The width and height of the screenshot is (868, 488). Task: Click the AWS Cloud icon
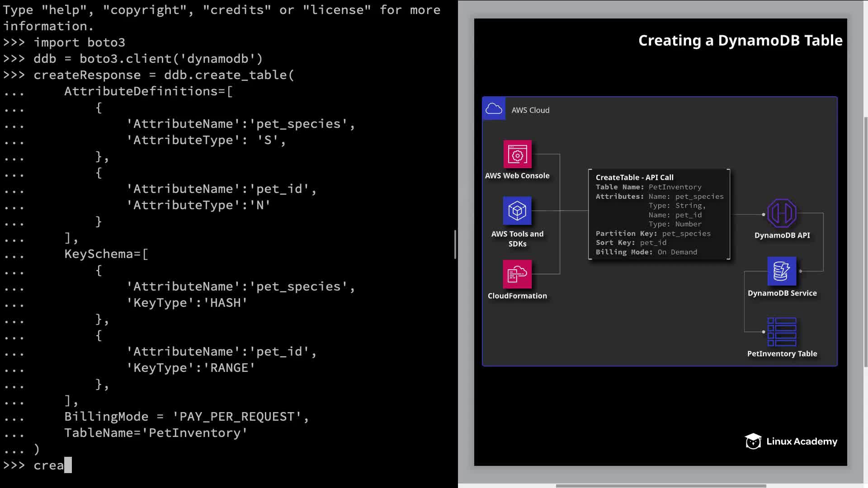point(494,109)
